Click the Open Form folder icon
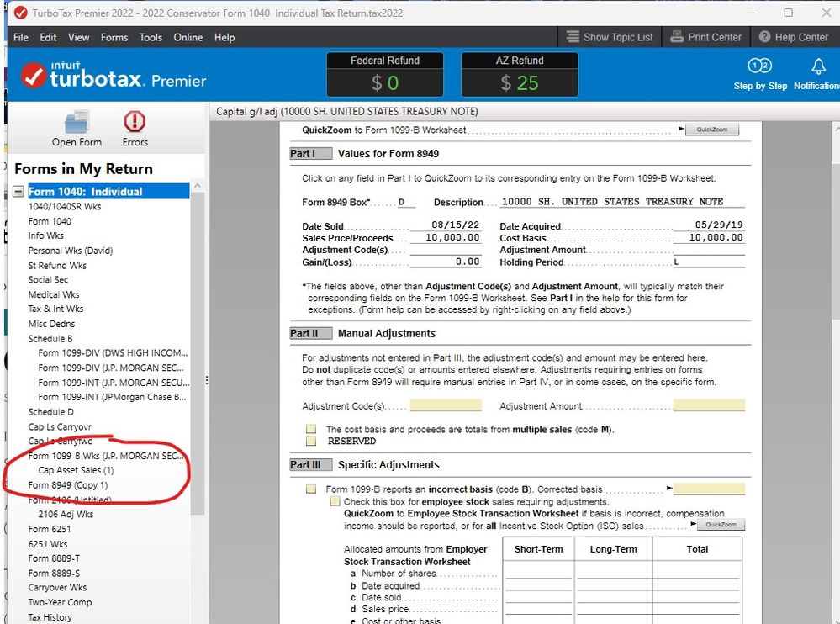Screen dimensions: 840x624 point(77,122)
